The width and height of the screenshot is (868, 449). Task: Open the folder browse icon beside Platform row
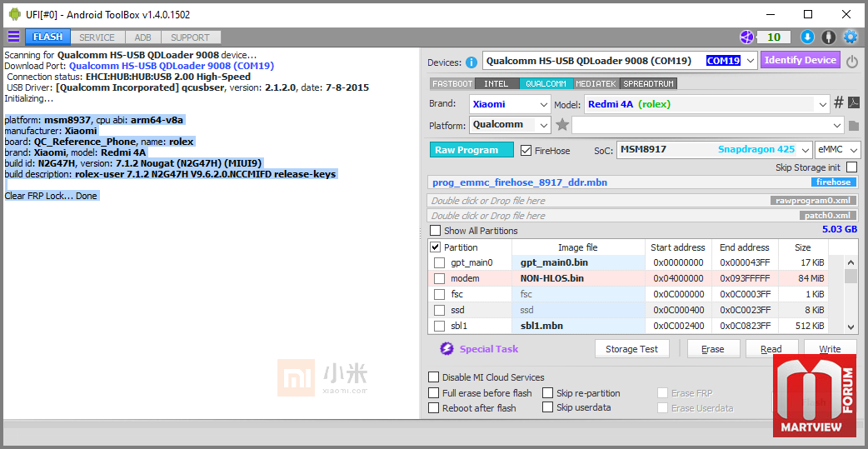[853, 125]
